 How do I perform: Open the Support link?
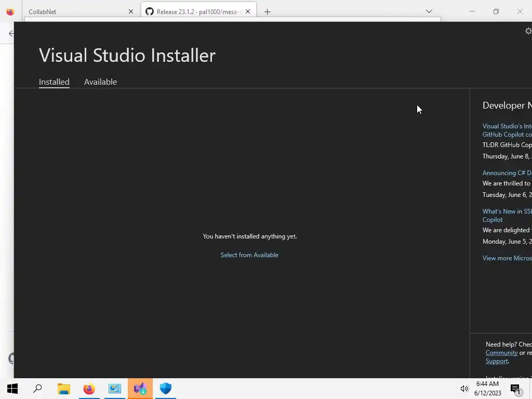[x=497, y=361]
